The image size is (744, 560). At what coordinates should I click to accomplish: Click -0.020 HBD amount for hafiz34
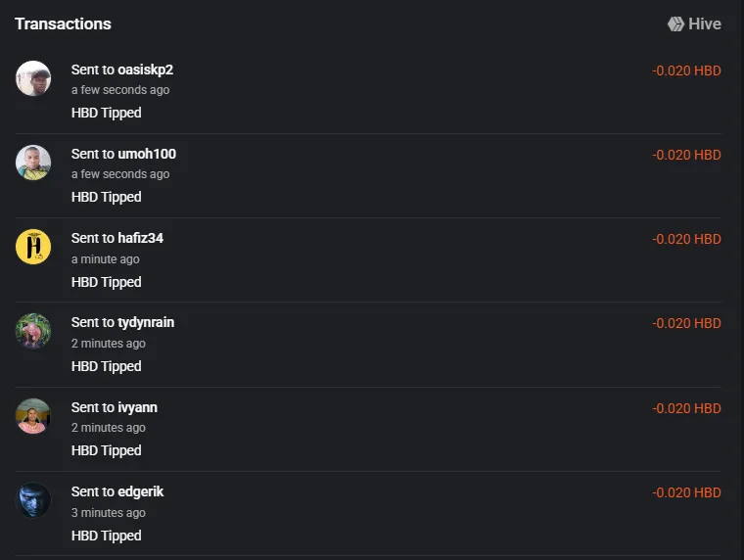[686, 239]
